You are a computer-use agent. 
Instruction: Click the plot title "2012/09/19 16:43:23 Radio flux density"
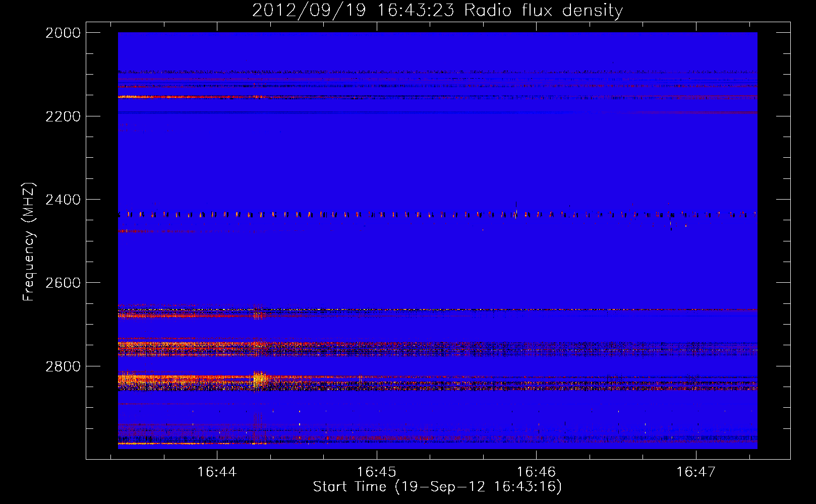[x=437, y=10]
